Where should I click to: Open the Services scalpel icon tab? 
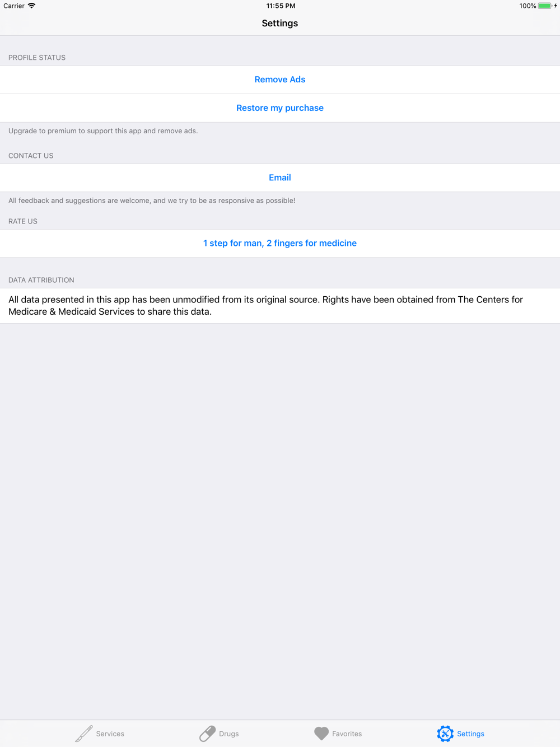84,734
